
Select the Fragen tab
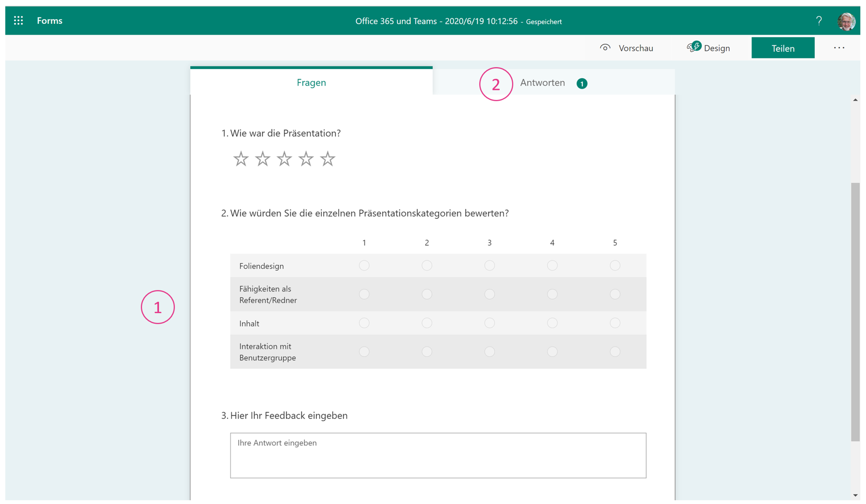(311, 83)
